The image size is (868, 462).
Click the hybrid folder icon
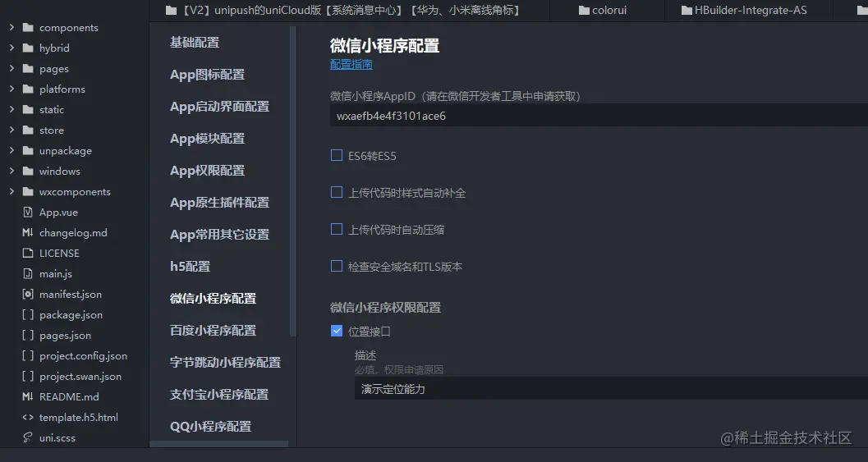(28, 48)
